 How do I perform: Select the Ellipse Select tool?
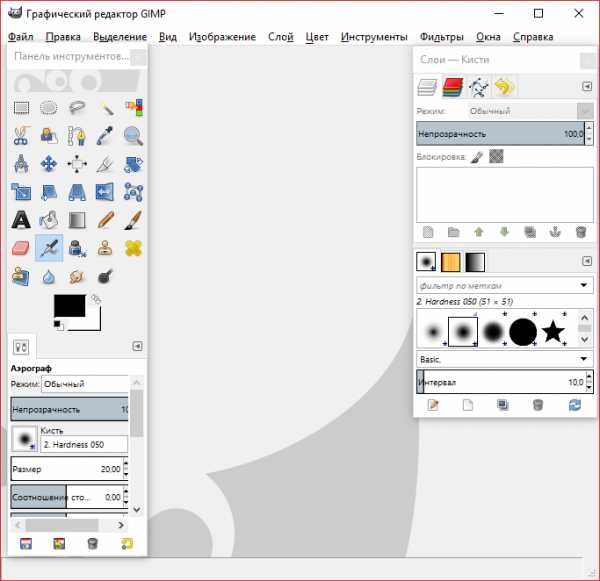(x=49, y=108)
